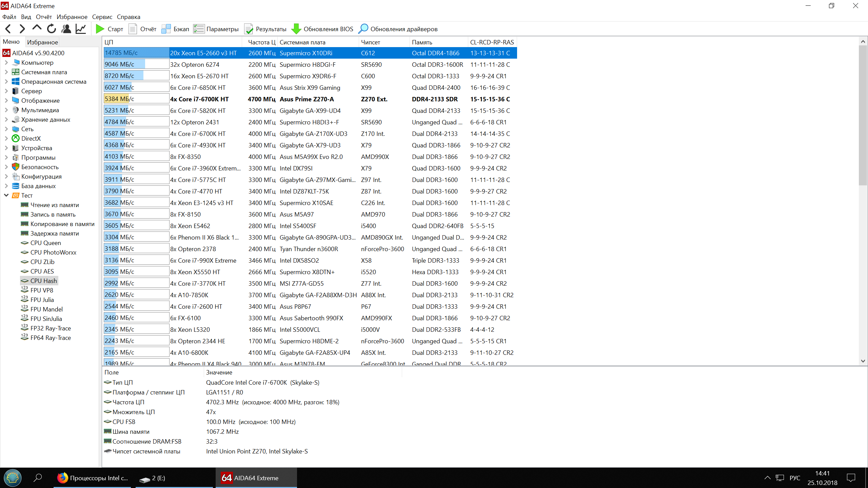868x488 pixels.
Task: Expand the Компьютер tree node
Action: [6, 63]
